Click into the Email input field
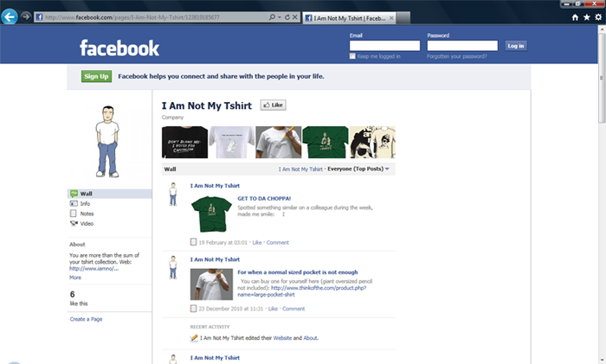Viewport: 606px width, 364px height. click(x=384, y=46)
